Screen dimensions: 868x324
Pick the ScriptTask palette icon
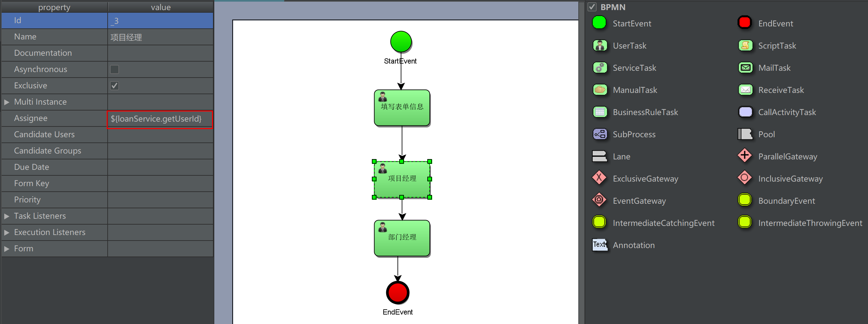745,45
